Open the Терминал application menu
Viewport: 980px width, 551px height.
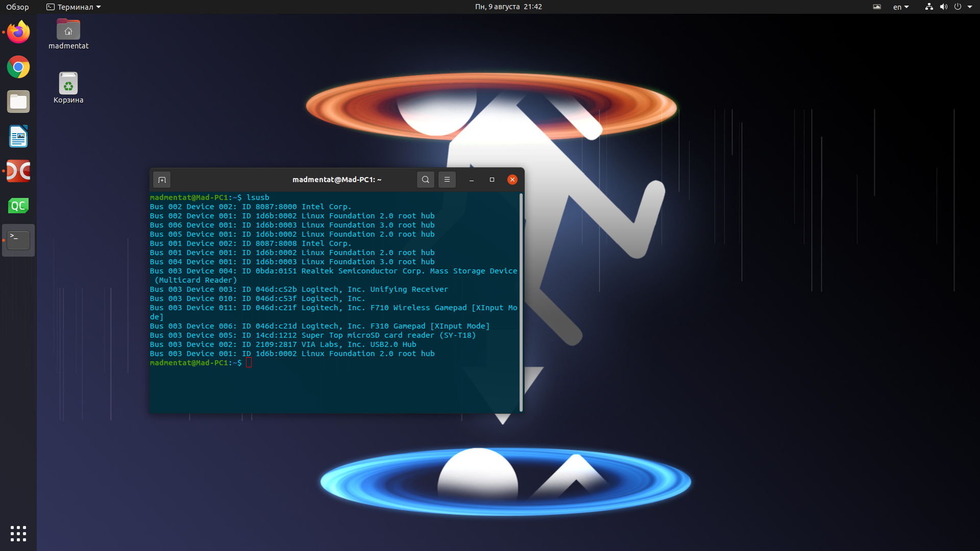coord(73,7)
